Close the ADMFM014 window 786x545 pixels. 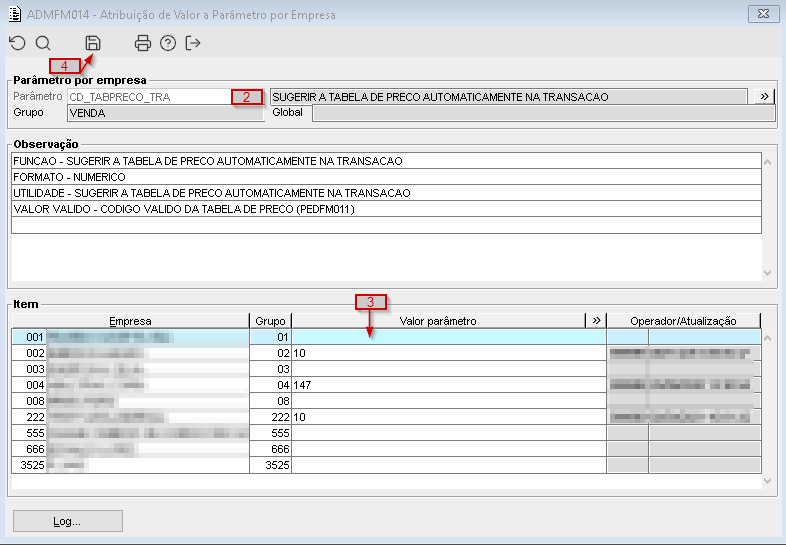click(x=763, y=14)
